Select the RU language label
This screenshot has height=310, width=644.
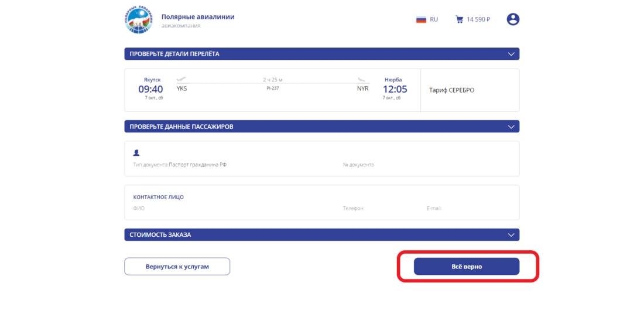pyautogui.click(x=434, y=19)
